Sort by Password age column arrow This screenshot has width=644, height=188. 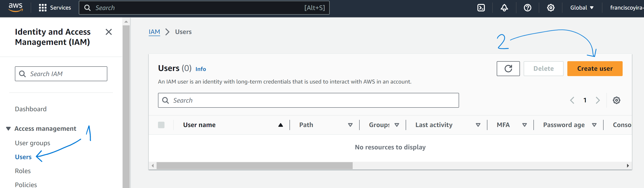(594, 125)
